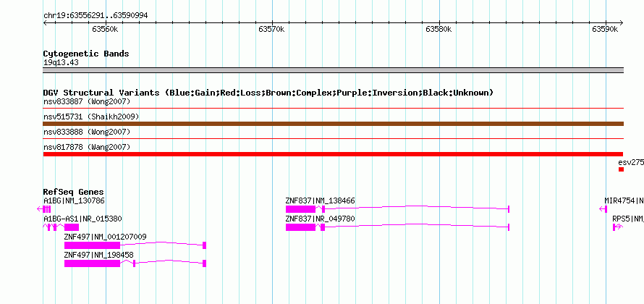Click the large exon of ZNF497 NM_198458
This screenshot has width=644, height=304.
(92, 263)
